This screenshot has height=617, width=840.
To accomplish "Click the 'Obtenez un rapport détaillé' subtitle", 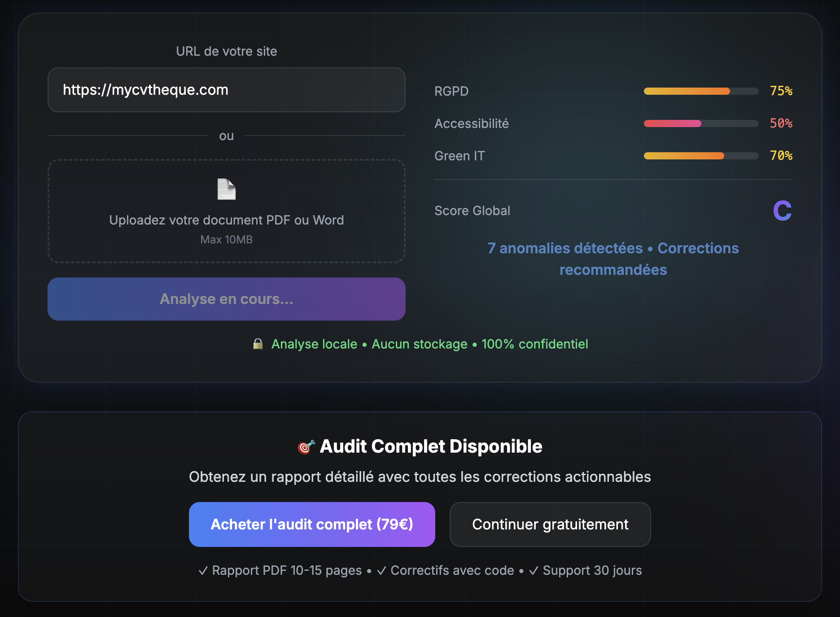I will (420, 477).
